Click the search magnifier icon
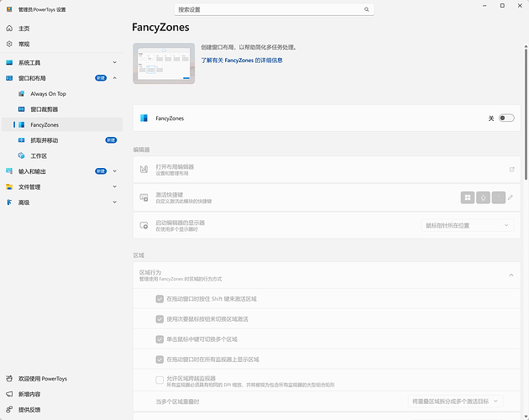 366,9
